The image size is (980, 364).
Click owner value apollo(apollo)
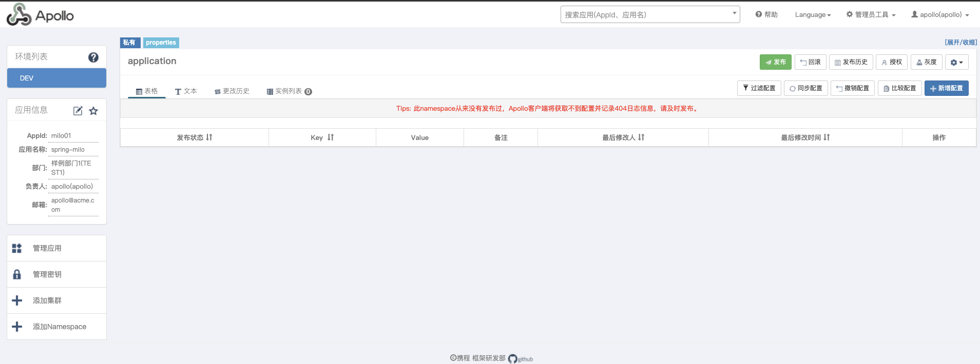[72, 187]
